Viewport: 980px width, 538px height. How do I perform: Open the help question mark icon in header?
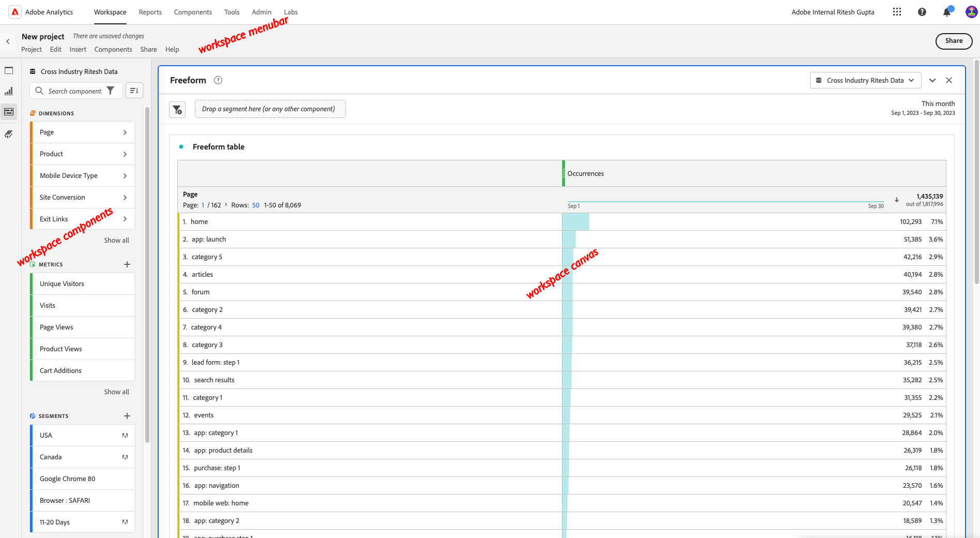pyautogui.click(x=922, y=12)
